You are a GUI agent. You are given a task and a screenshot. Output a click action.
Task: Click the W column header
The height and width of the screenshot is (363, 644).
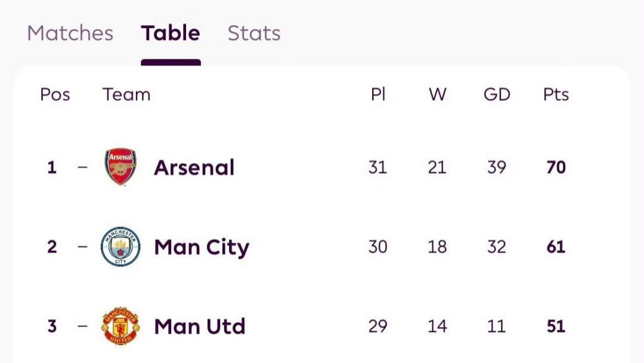tap(437, 94)
